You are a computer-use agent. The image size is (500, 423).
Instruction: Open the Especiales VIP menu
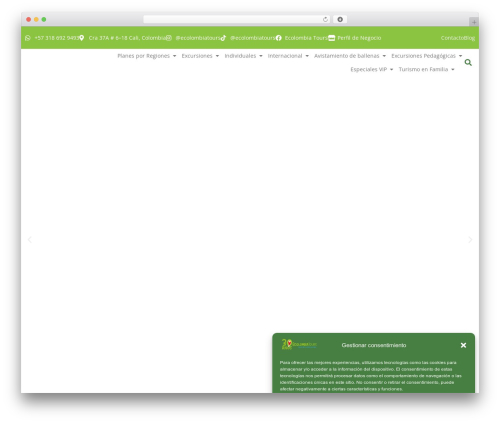(369, 69)
